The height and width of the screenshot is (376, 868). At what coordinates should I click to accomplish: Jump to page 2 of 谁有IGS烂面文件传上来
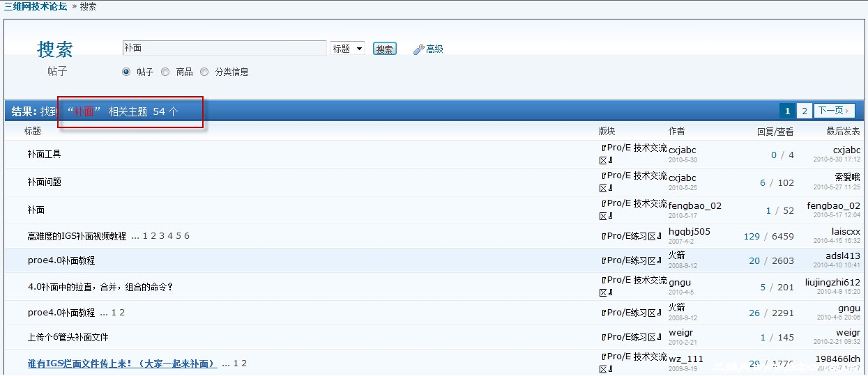coord(244,363)
